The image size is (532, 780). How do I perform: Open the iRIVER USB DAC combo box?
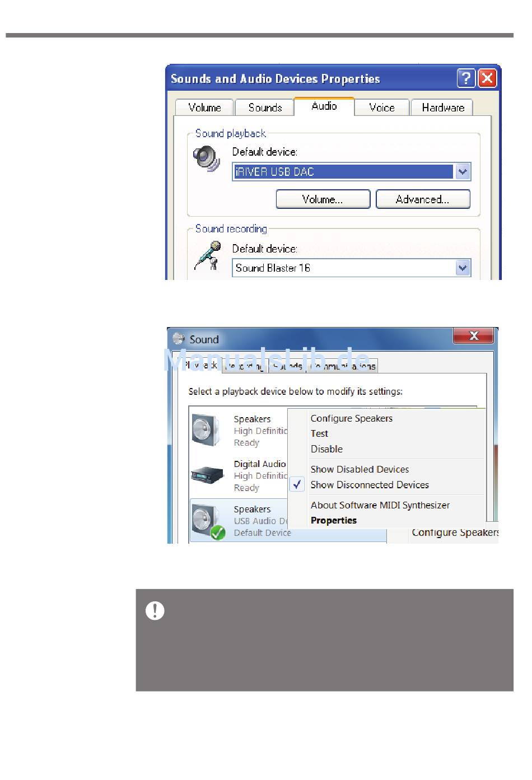352,172
